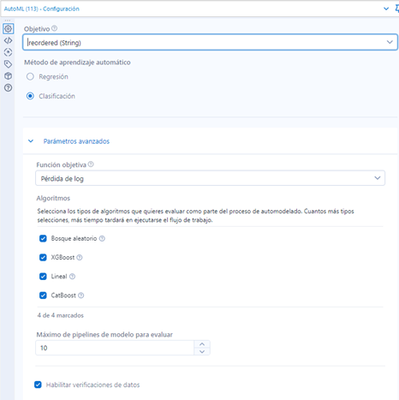Click the sidebar drag handle dots
This screenshot has width=399, height=400.
[x=7, y=20]
